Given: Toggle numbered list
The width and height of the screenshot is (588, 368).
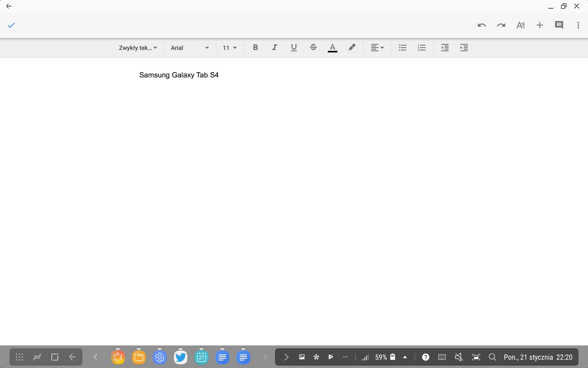Looking at the screenshot, I should (x=422, y=48).
